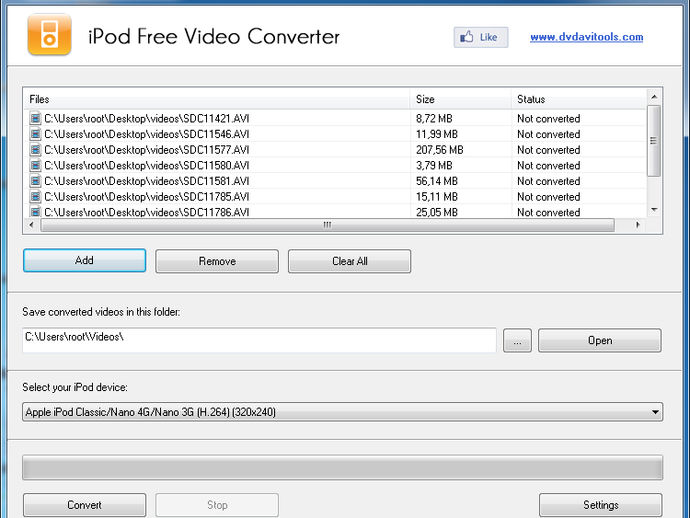Sort by the Files column header
This screenshot has height=518, width=690.
coord(217,99)
